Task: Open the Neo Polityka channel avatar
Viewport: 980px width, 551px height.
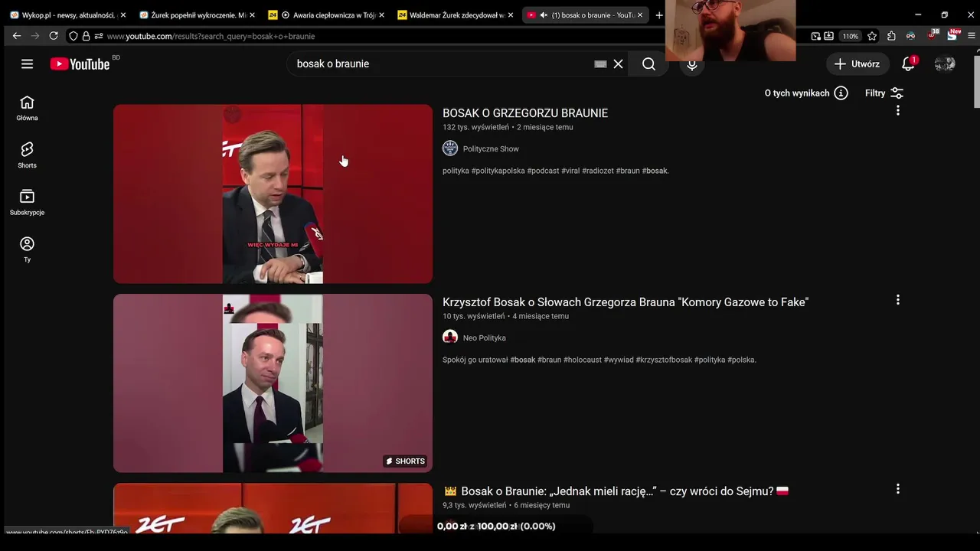Action: pos(450,337)
